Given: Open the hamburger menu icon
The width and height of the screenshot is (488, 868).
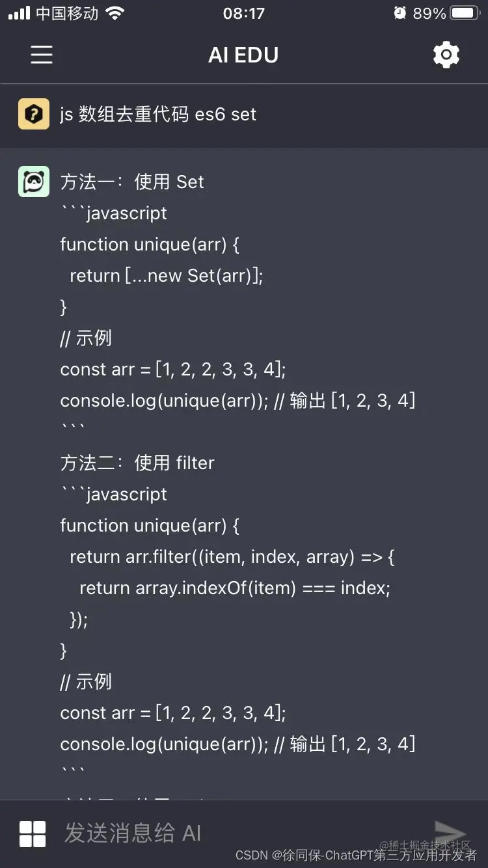Looking at the screenshot, I should 42,55.
